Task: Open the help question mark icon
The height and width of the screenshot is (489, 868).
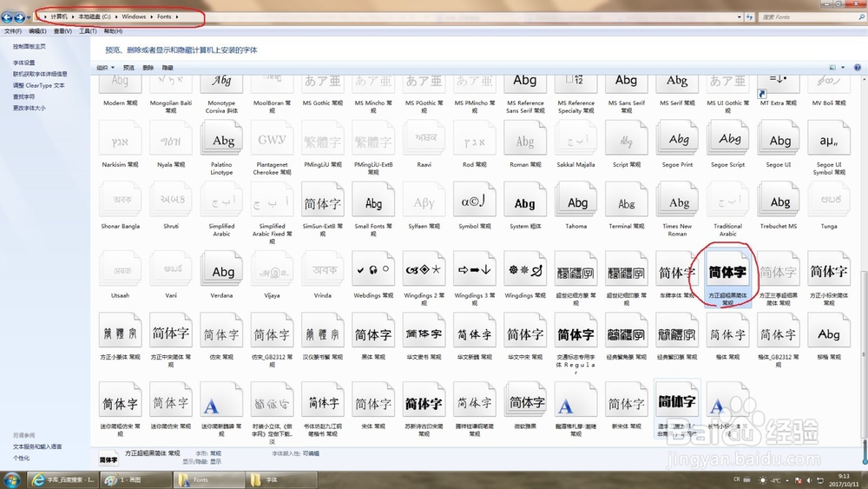Action: click(x=857, y=68)
